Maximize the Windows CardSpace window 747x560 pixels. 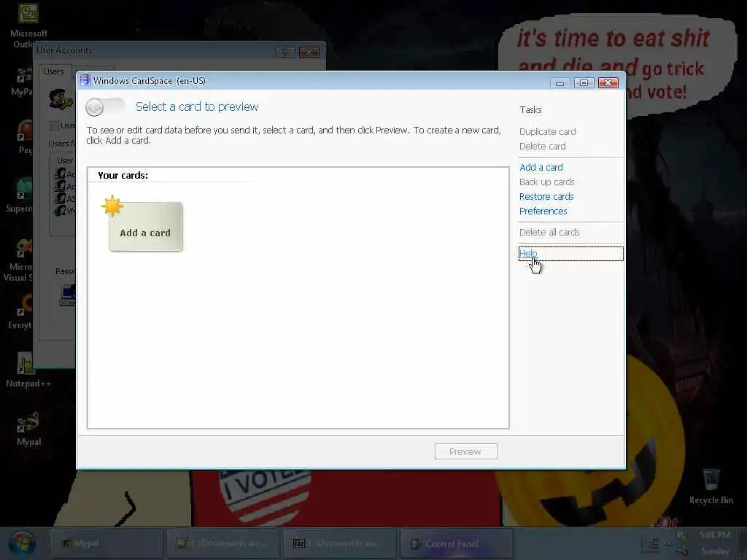pyautogui.click(x=584, y=83)
